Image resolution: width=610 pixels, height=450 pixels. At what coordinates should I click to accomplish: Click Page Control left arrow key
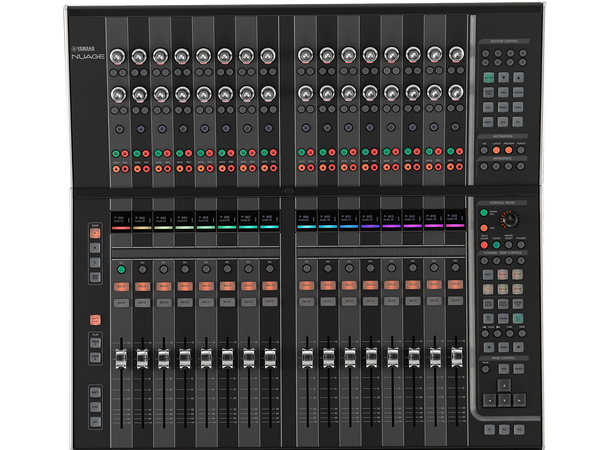tap(490, 399)
